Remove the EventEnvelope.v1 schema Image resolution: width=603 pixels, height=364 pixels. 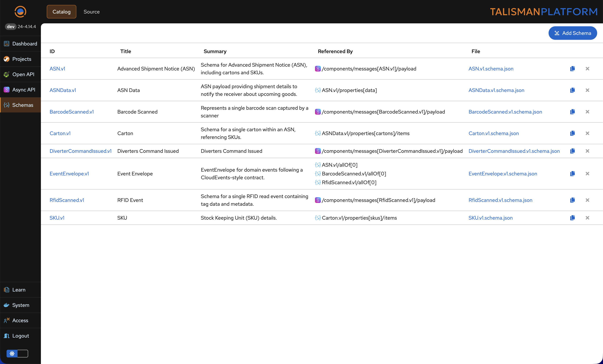point(587,174)
